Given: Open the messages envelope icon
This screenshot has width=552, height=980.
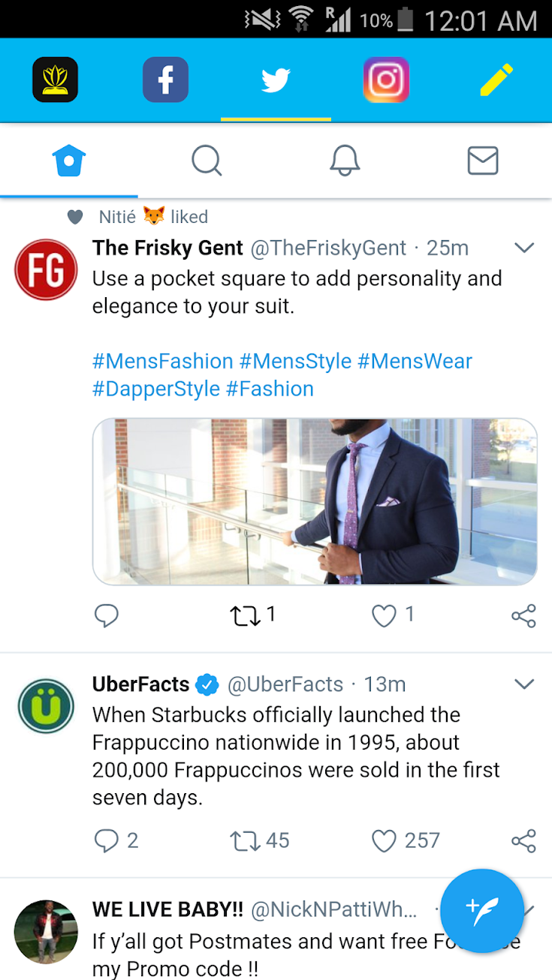Looking at the screenshot, I should (x=483, y=161).
